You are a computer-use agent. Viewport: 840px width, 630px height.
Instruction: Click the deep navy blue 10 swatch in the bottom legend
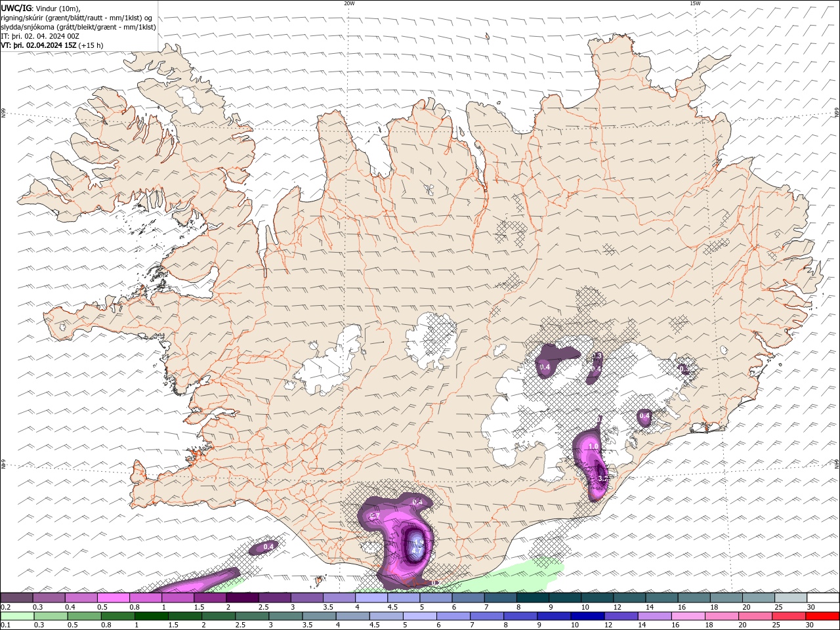tap(587, 616)
